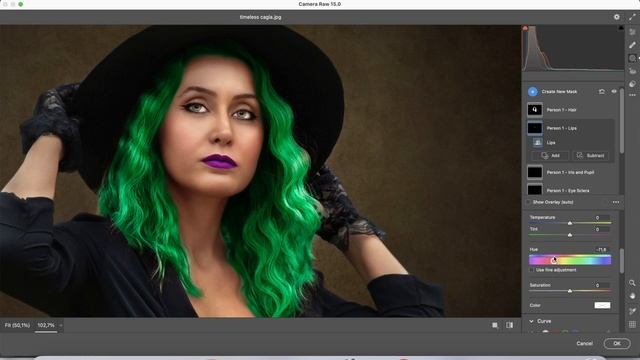Toggle shadow clipping warning in histogram
This screenshot has height=360, width=640.
tap(525, 28)
